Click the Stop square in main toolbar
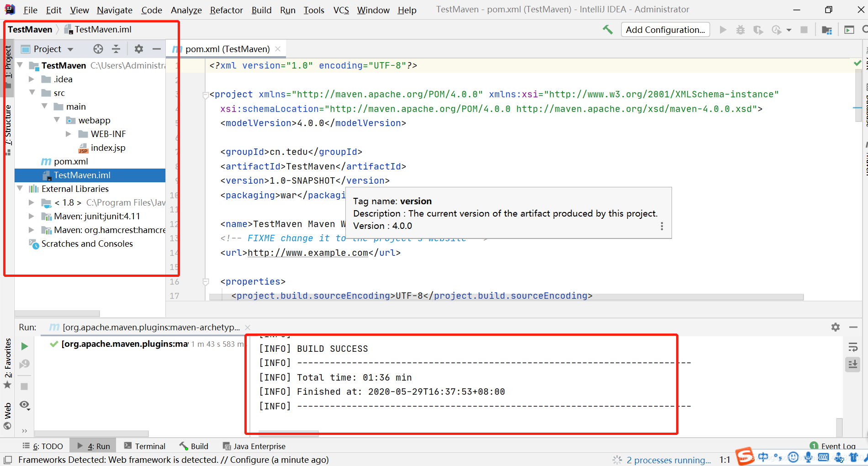Image resolution: width=868 pixels, height=466 pixels. tap(804, 30)
